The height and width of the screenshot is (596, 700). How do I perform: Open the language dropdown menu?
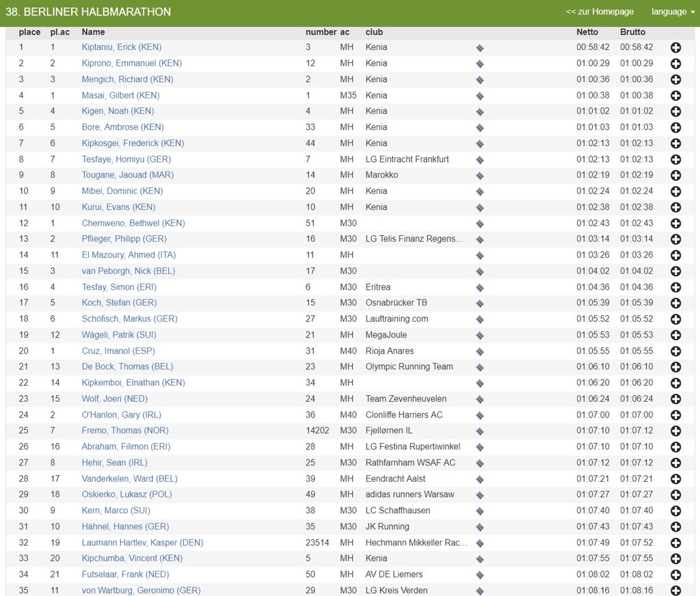673,12
